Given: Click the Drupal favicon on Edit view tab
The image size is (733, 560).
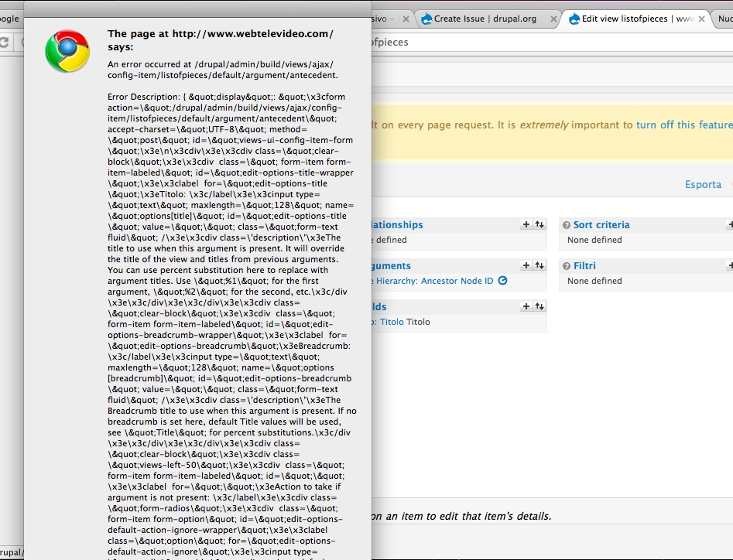Looking at the screenshot, I should pyautogui.click(x=574, y=19).
